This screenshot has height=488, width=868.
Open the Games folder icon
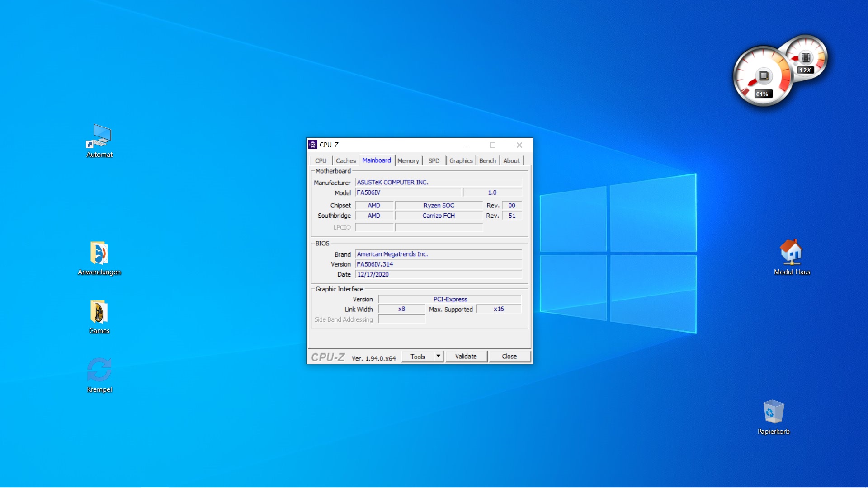(x=99, y=312)
